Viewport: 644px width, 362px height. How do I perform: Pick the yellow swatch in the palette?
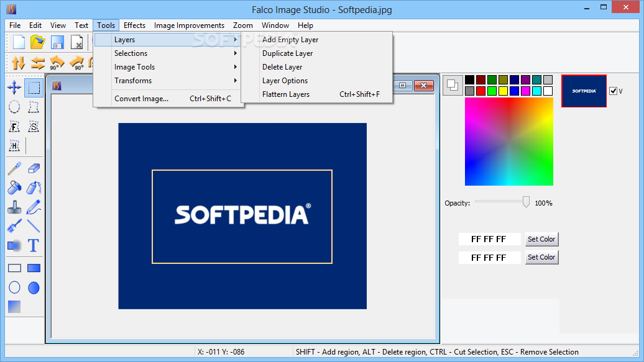(503, 91)
